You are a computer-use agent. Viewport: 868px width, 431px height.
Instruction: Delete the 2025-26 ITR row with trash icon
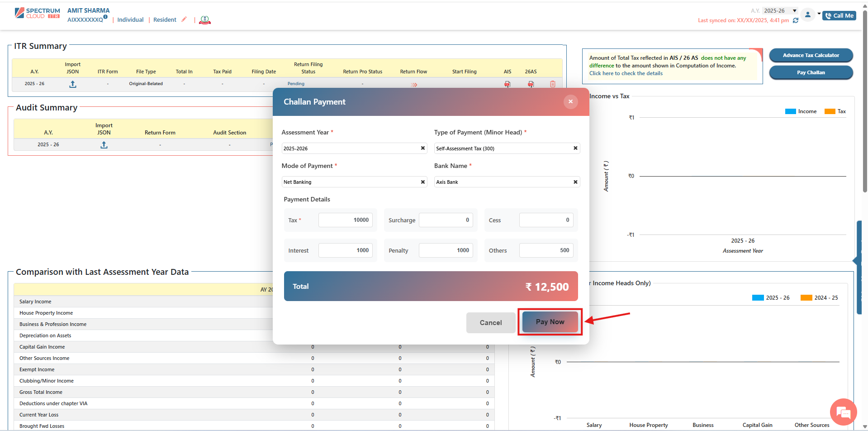click(x=552, y=84)
